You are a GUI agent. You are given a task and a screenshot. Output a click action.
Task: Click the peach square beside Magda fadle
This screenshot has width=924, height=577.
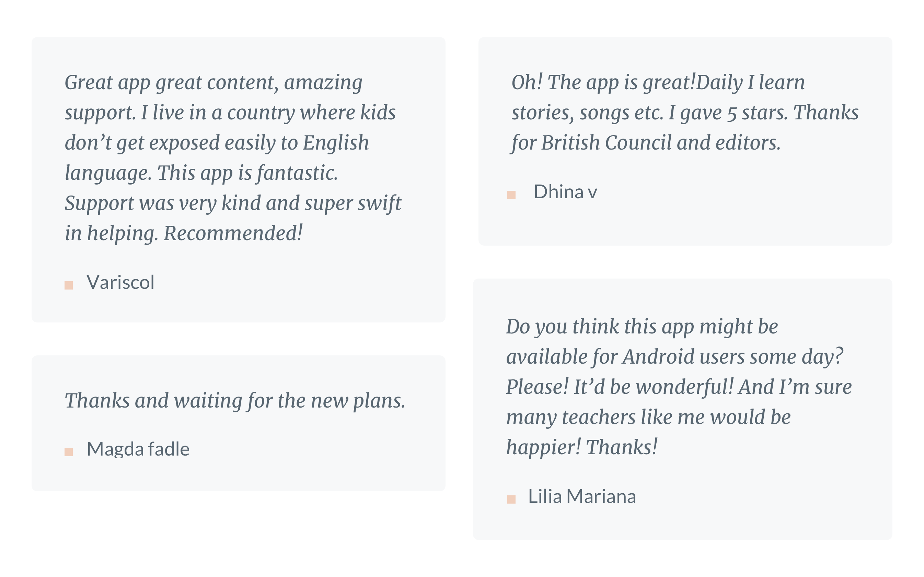(x=68, y=452)
